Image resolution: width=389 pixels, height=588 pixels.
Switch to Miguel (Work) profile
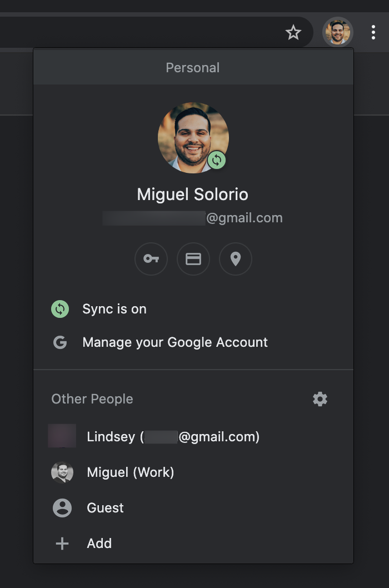[x=130, y=472]
